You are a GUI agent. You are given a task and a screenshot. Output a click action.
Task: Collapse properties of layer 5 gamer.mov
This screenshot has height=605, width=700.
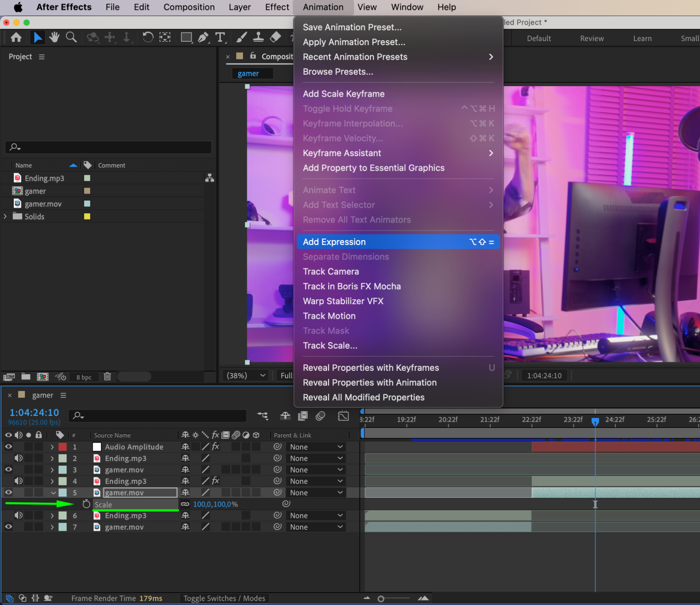pyautogui.click(x=53, y=493)
